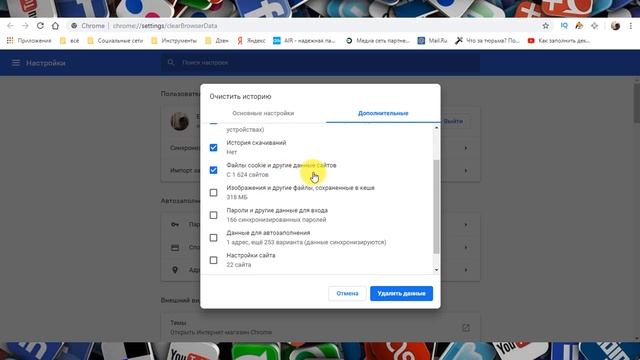Check Данные для автозаполнения checkbox
Image resolution: width=640 pixels, height=360 pixels.
point(213,237)
